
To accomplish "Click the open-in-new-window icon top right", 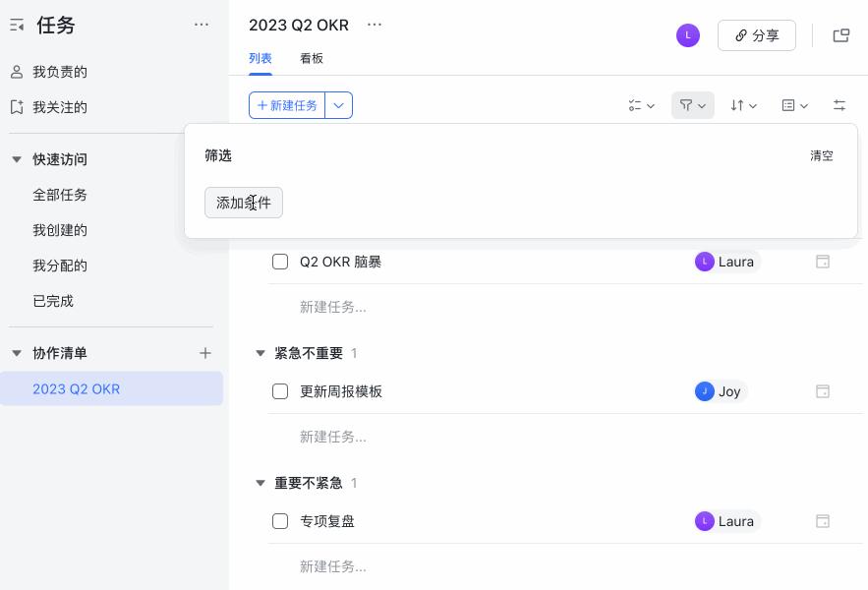I will [x=841, y=35].
